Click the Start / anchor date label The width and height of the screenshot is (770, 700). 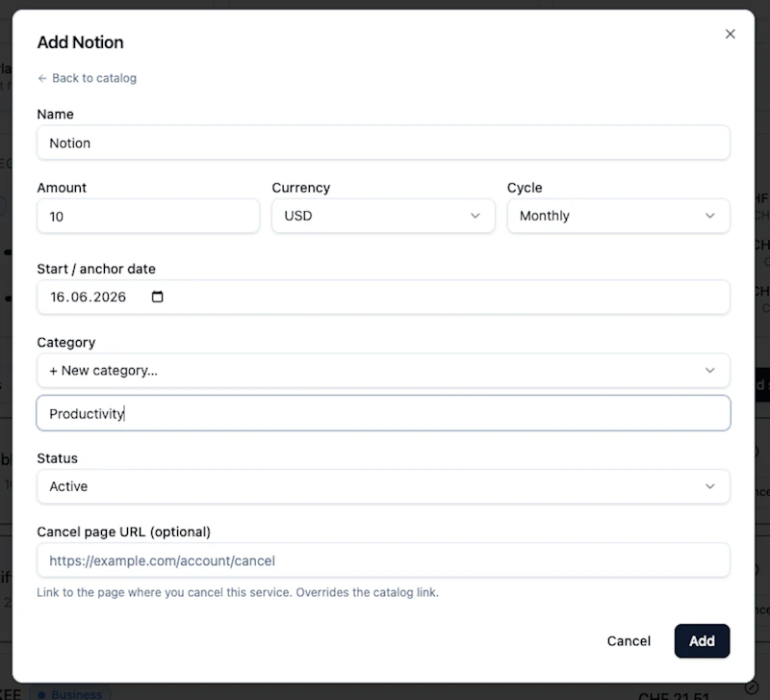[96, 269]
